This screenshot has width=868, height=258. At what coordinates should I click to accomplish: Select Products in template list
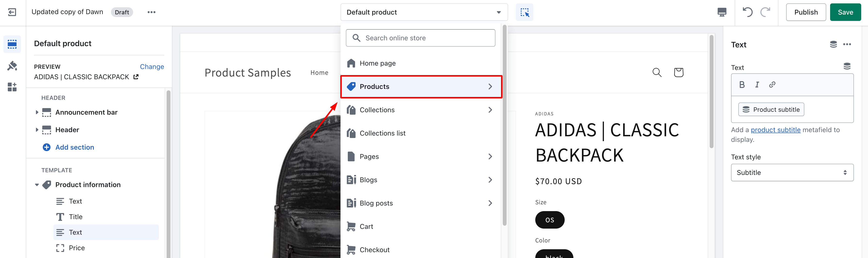[421, 87]
